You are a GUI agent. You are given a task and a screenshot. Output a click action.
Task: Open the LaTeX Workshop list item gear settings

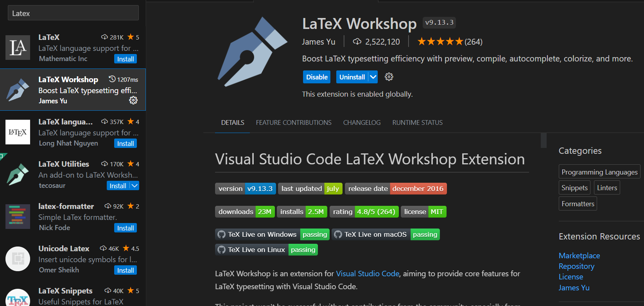pos(133,101)
